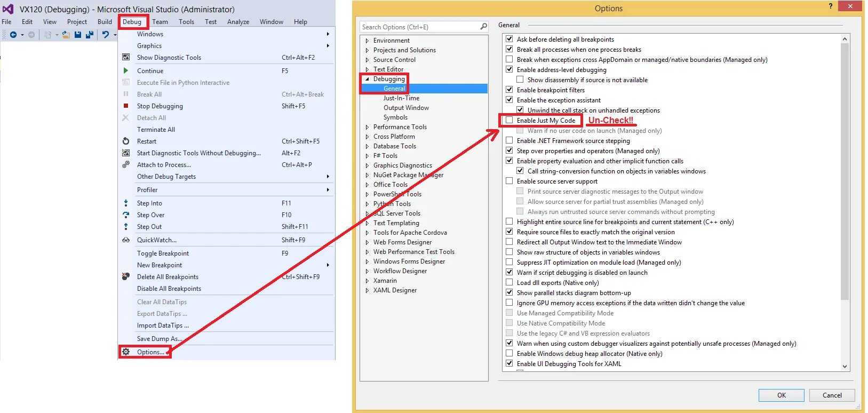Open the Windows submenu in Debug menu
This screenshot has width=868, height=413.
[x=227, y=34]
